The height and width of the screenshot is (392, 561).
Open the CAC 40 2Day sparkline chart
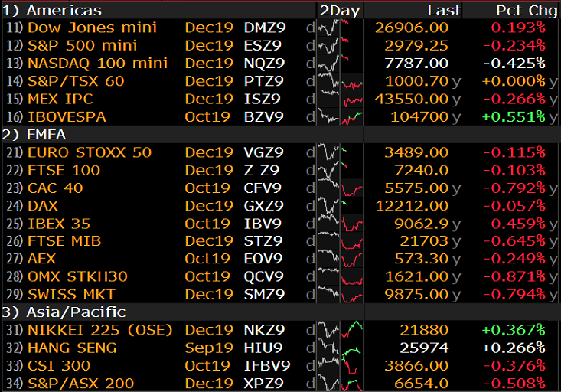(340, 188)
